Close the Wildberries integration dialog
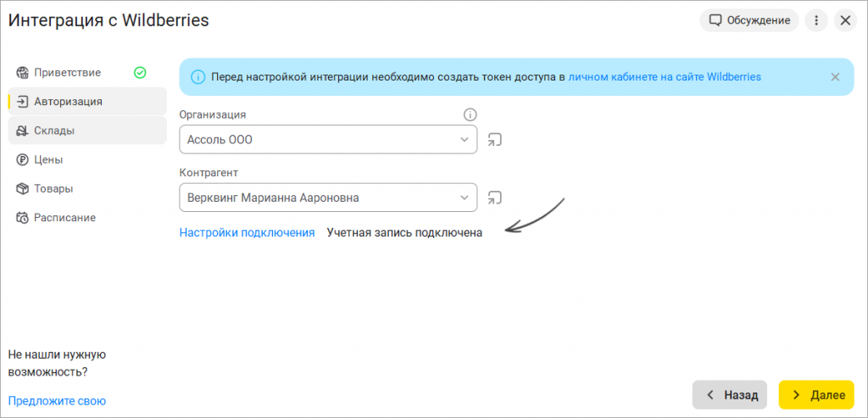Image resolution: width=868 pixels, height=418 pixels. click(x=845, y=21)
